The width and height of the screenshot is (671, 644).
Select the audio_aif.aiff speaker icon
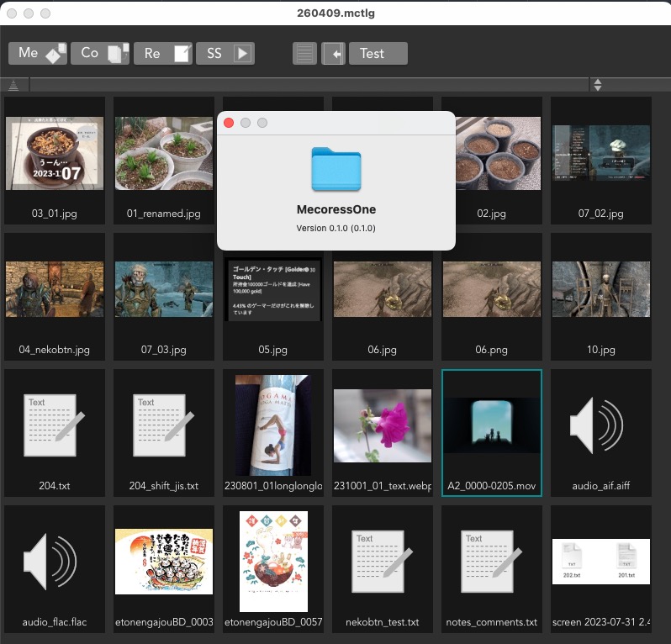[601, 426]
